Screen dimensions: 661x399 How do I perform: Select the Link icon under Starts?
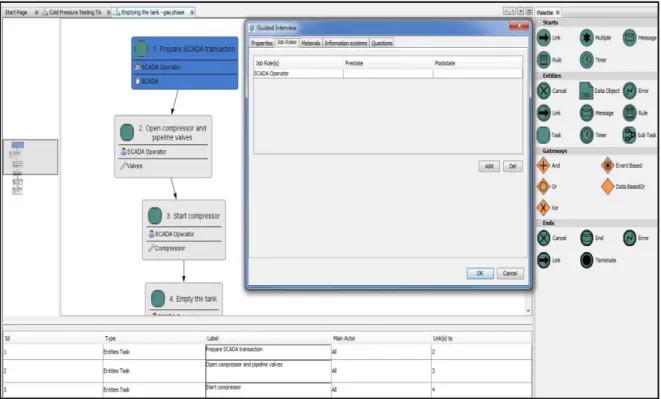point(544,38)
